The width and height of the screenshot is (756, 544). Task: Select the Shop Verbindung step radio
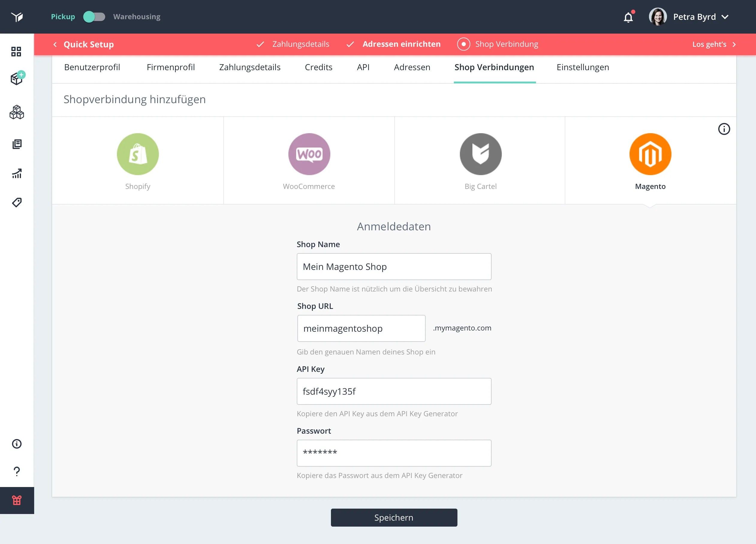tap(463, 44)
